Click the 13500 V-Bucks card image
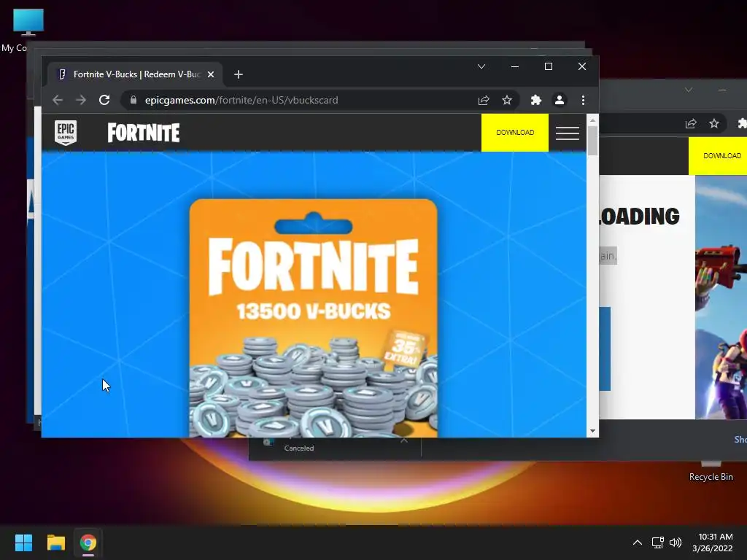747x560 pixels. tap(314, 318)
